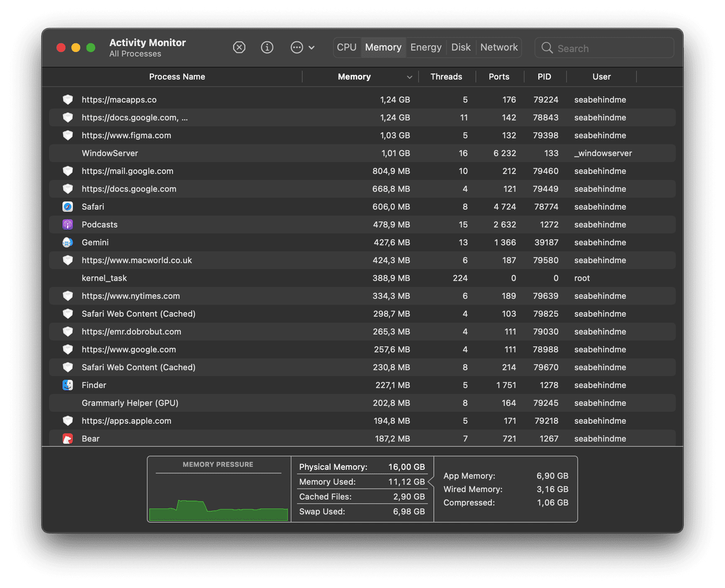Viewport: 725px width, 588px height.
Task: Select the Podcasts process name
Action: [100, 224]
